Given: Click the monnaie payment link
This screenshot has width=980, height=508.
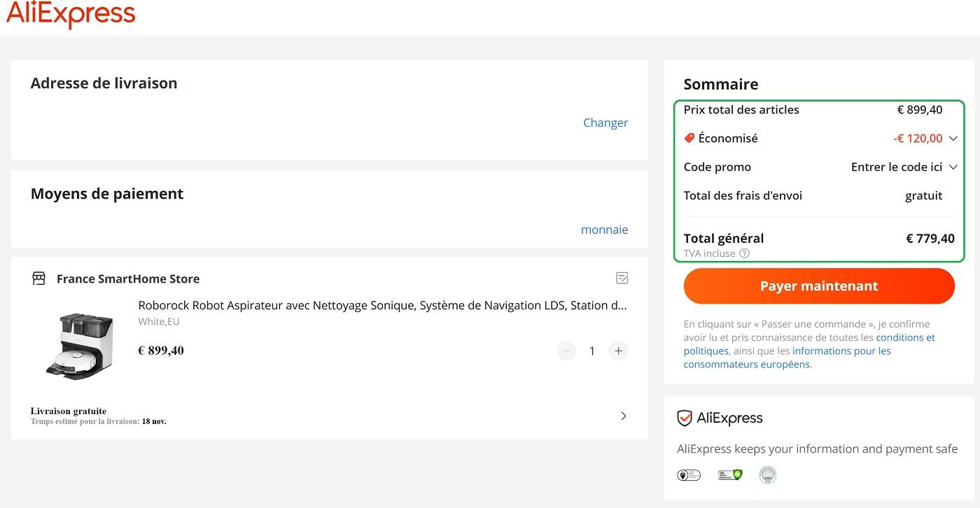Looking at the screenshot, I should coord(604,230).
